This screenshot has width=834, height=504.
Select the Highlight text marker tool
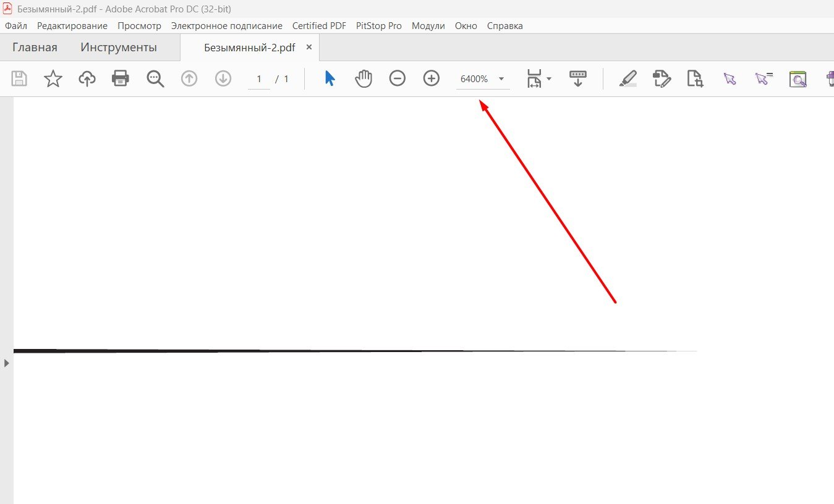(628, 79)
